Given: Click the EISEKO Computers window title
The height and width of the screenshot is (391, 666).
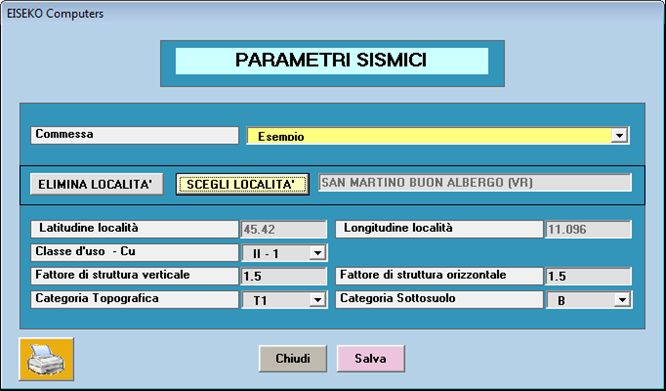Looking at the screenshot, I should pos(55,14).
